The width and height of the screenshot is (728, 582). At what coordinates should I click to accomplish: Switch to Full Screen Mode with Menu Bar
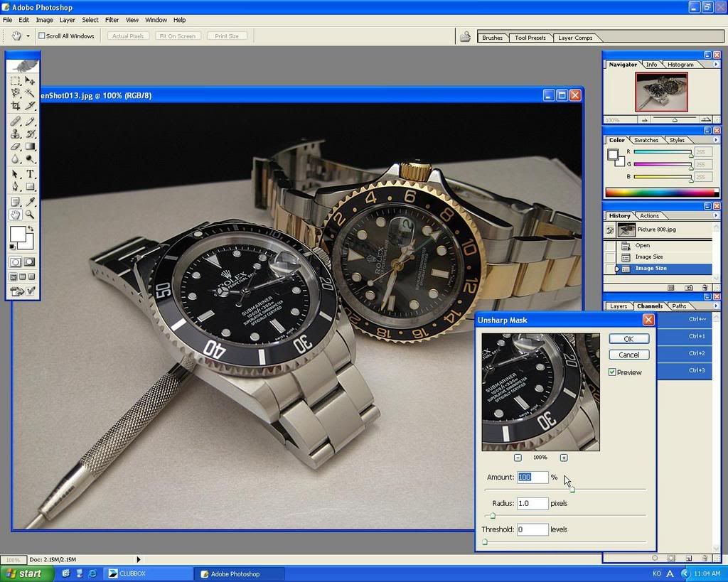coord(22,277)
